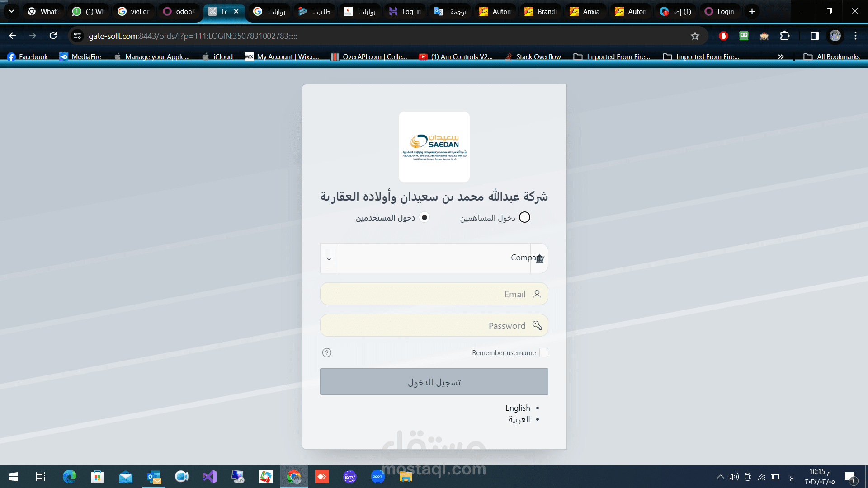Image resolution: width=868 pixels, height=488 pixels.
Task: Click the Saedan company logo image
Action: [434, 147]
